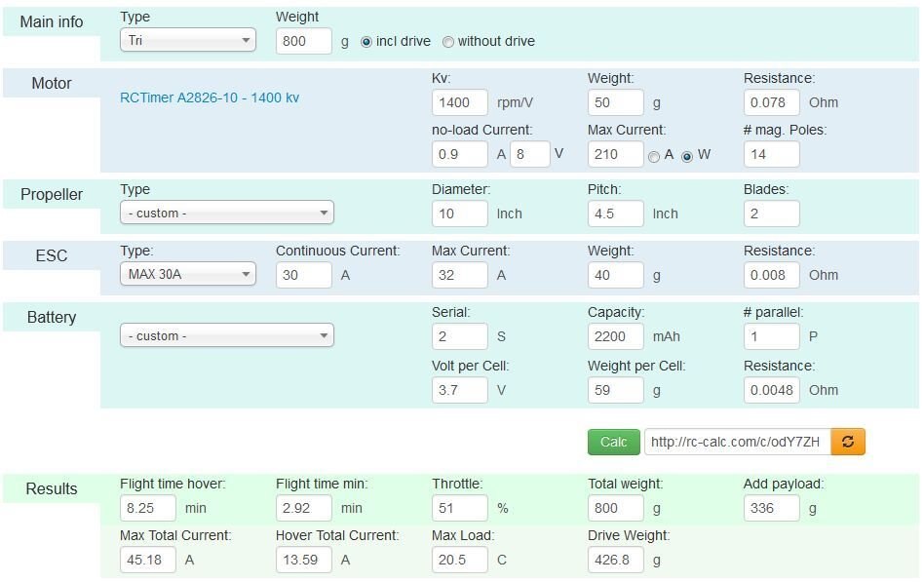Select the Propeller Pitch input
This screenshot has width=924, height=583.
pyautogui.click(x=615, y=214)
